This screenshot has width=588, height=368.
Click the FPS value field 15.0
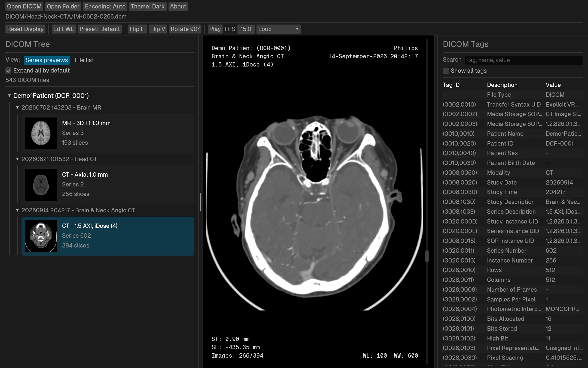246,29
